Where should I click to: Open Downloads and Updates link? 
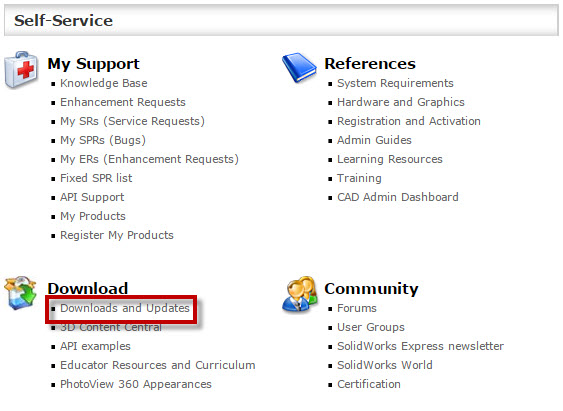coord(125,308)
